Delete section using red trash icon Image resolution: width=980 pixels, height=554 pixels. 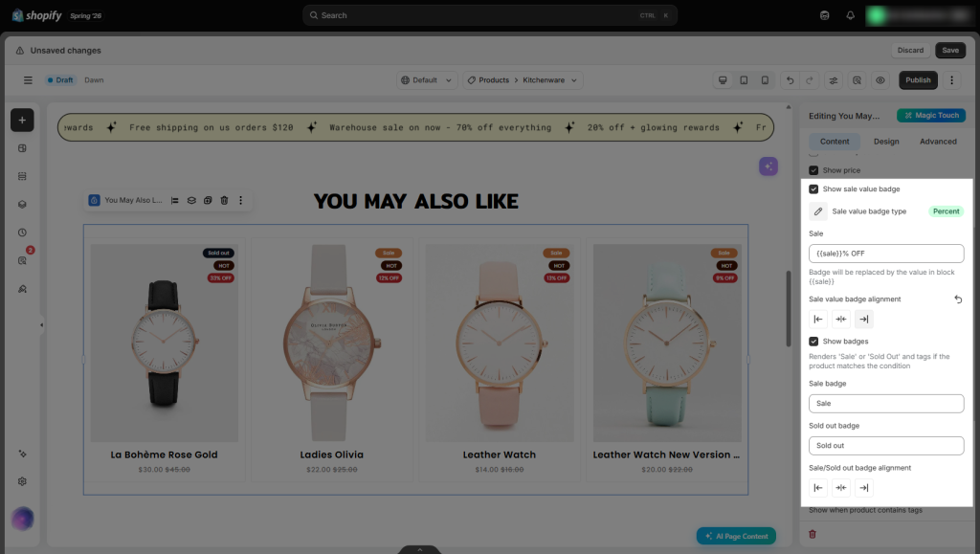tap(813, 534)
